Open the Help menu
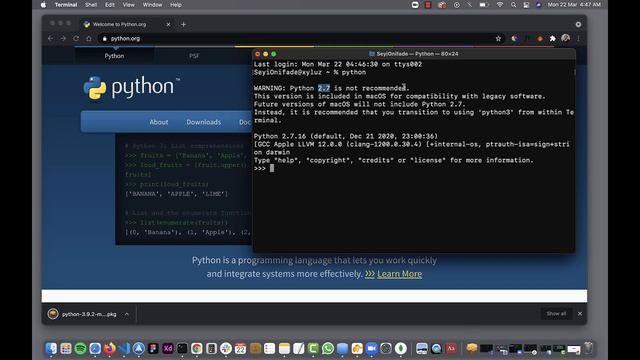 pos(176,5)
